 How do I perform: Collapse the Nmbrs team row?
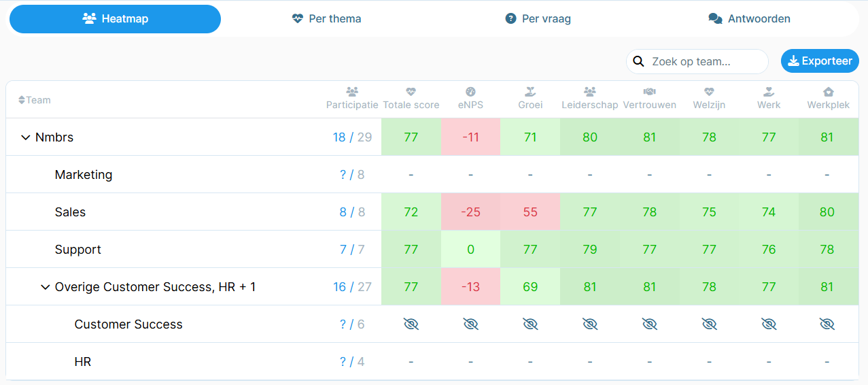26,137
